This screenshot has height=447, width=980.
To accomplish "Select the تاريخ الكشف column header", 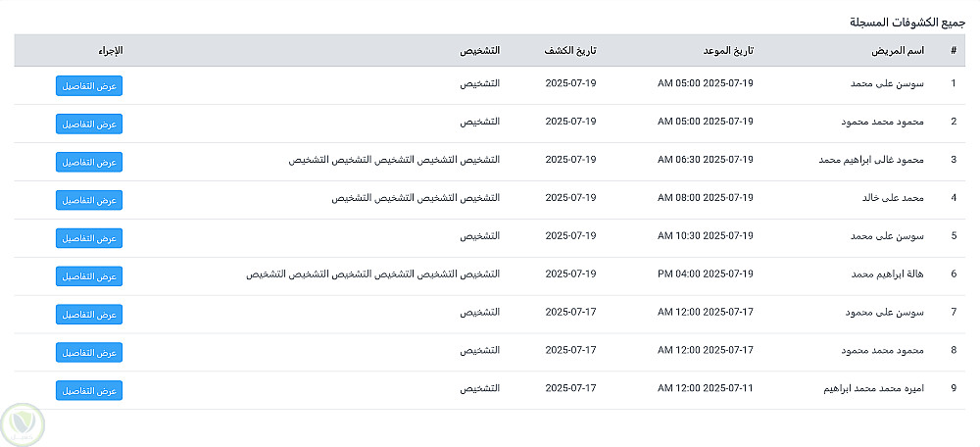I will 571,50.
